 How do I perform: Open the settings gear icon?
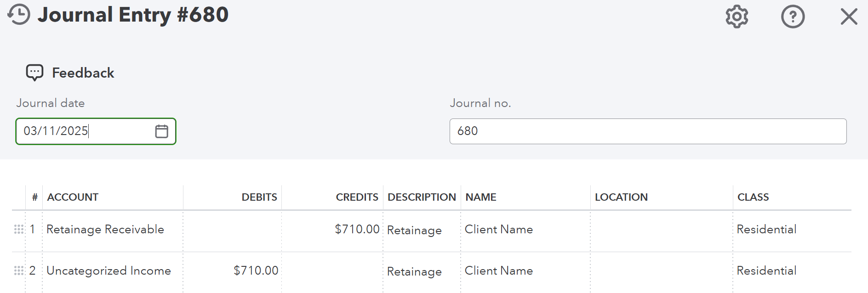(737, 17)
